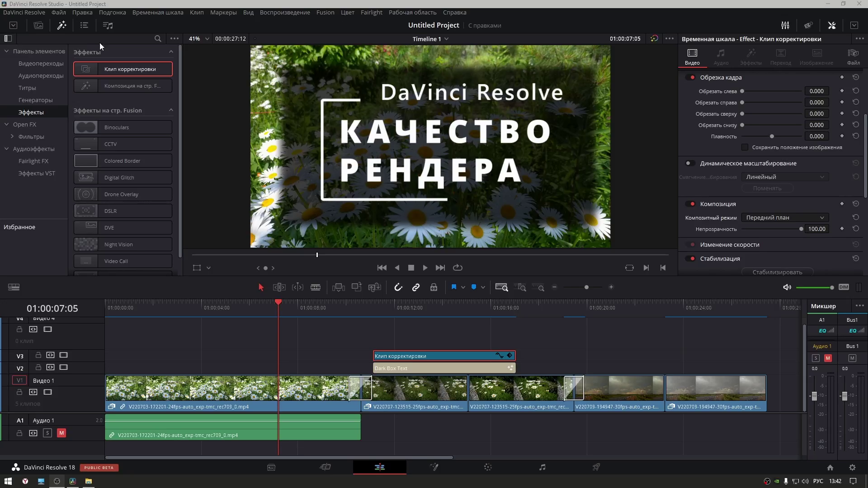
Task: Expand the Эффекты Fusion effects group
Action: (172, 110)
